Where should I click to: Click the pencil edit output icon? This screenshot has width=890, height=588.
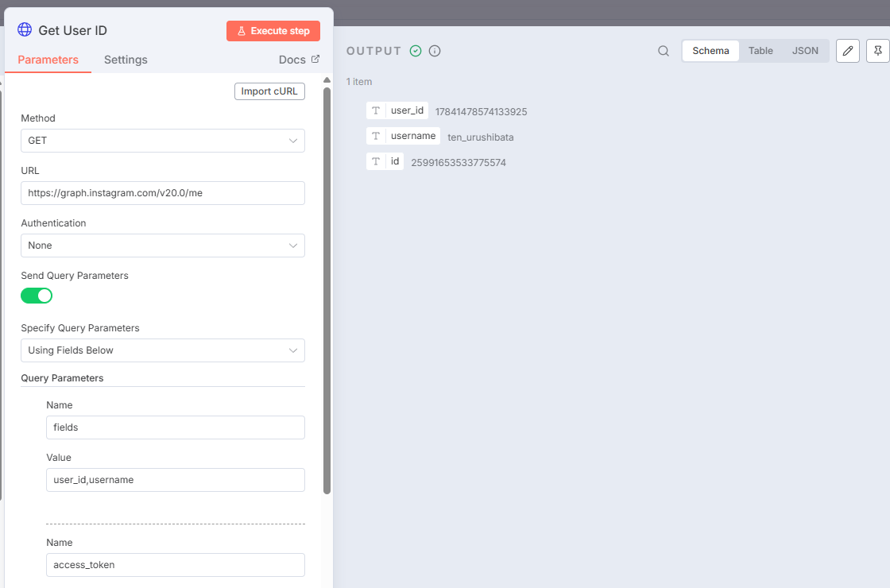(848, 51)
